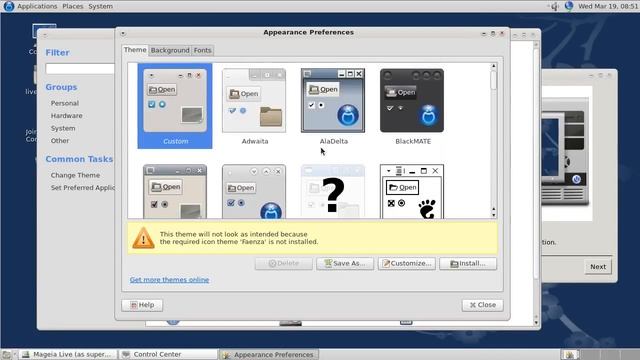Switch to Control Center taskbar entry
This screenshot has height=360, width=640.
point(169,354)
